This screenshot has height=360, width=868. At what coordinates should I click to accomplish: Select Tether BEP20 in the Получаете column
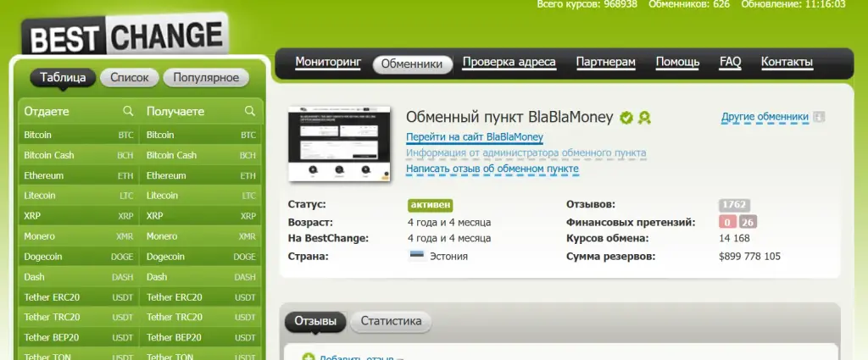[x=200, y=337]
